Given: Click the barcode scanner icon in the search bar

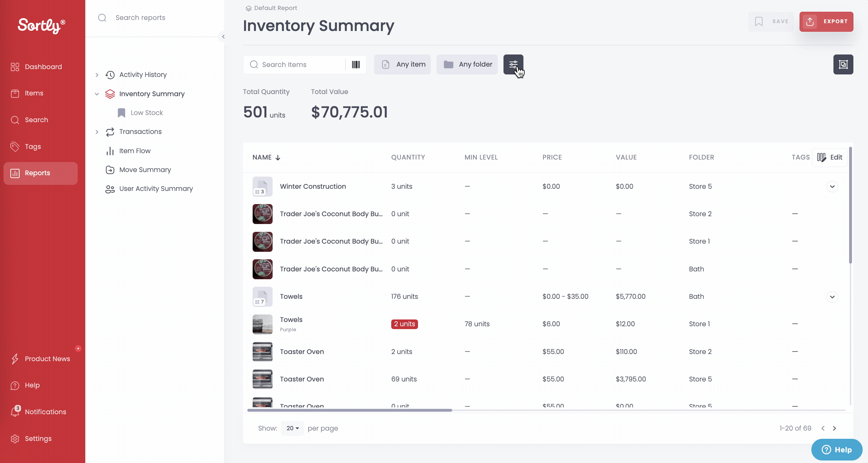Looking at the screenshot, I should [356, 64].
